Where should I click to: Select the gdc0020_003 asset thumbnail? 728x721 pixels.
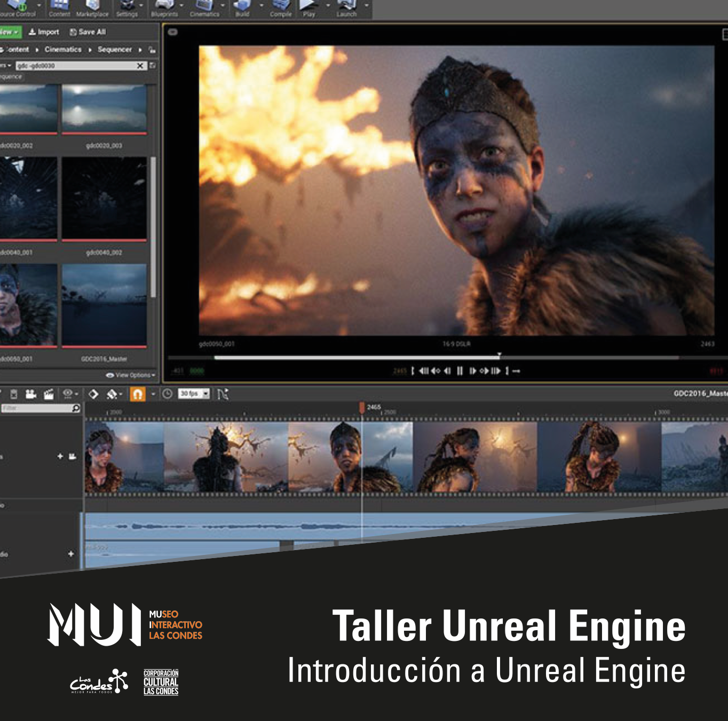(104, 109)
